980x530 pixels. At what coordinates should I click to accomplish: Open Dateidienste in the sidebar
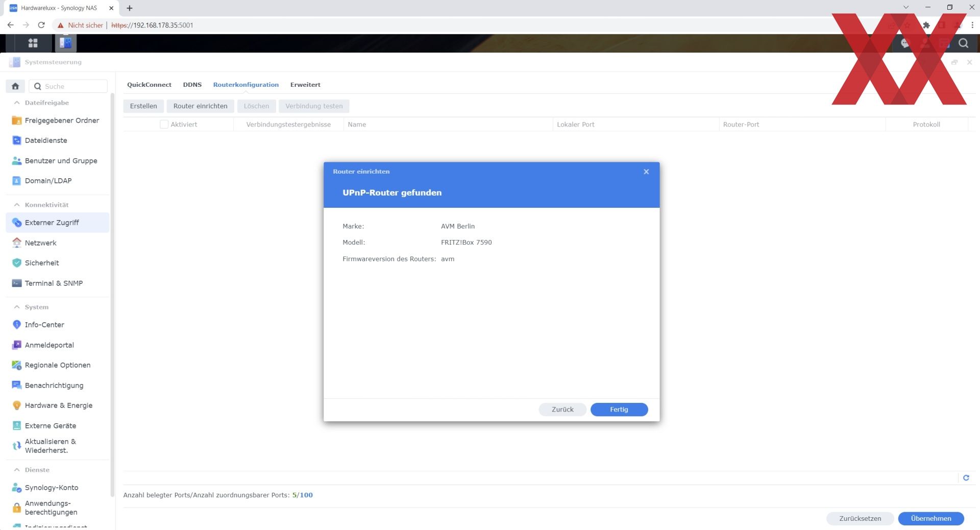click(x=58, y=140)
